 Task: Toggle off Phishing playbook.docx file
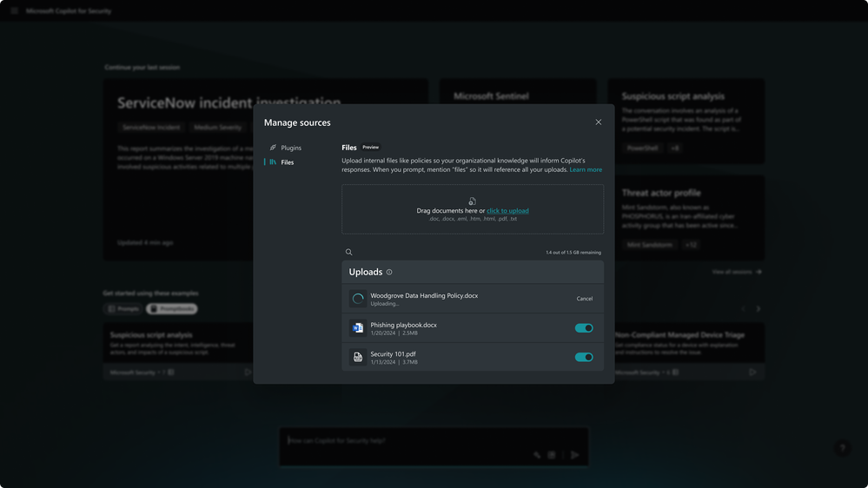click(x=584, y=328)
